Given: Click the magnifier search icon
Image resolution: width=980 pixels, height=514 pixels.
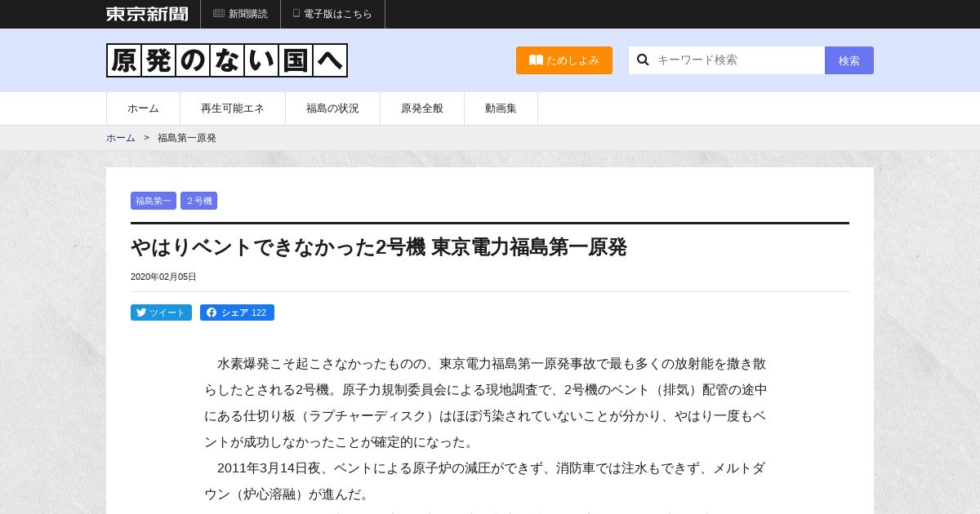Looking at the screenshot, I should pyautogui.click(x=643, y=60).
